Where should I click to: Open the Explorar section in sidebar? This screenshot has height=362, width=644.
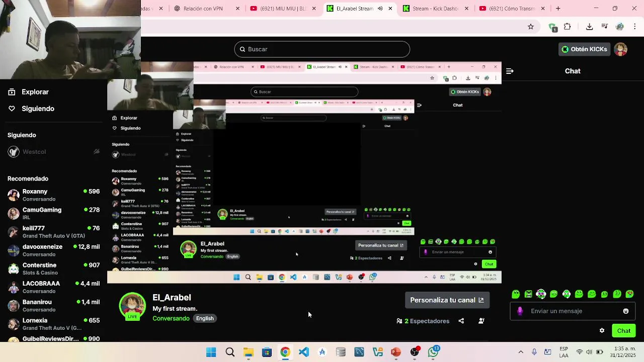pos(28,92)
